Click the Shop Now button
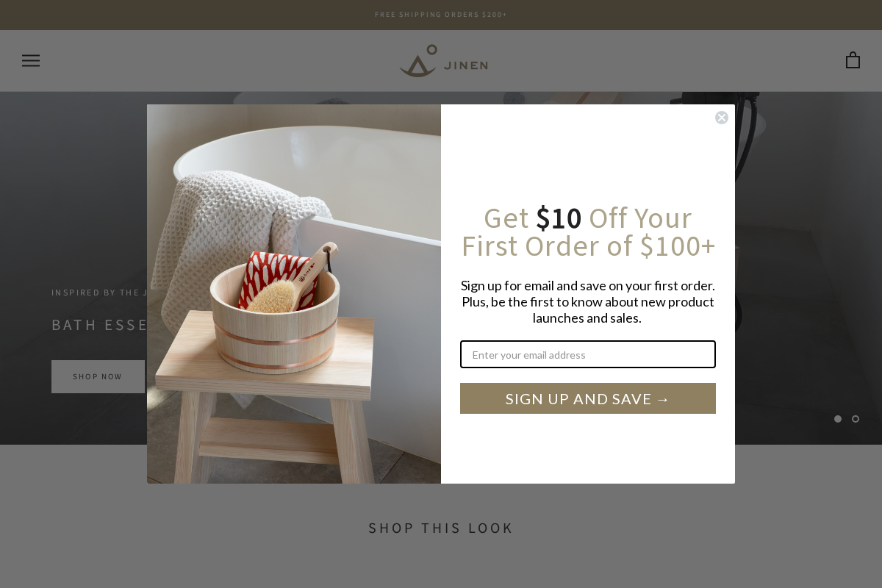882x588 pixels. tap(98, 376)
